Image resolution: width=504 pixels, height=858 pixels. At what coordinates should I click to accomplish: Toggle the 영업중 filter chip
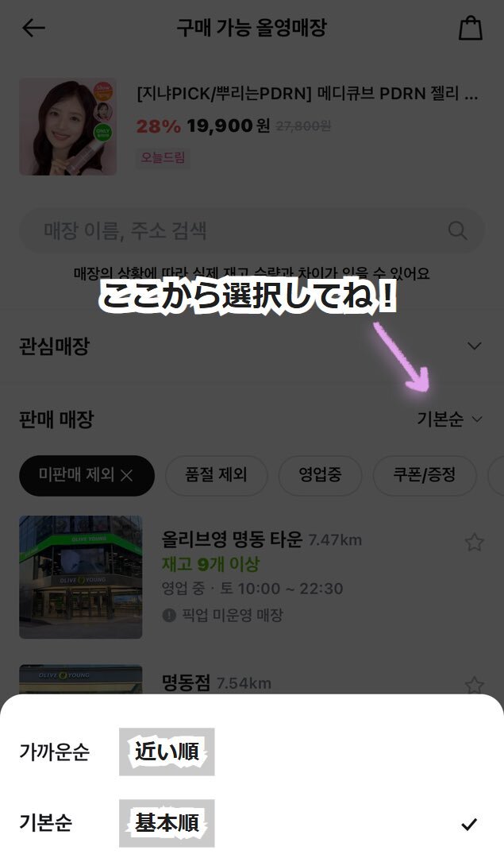coord(320,475)
